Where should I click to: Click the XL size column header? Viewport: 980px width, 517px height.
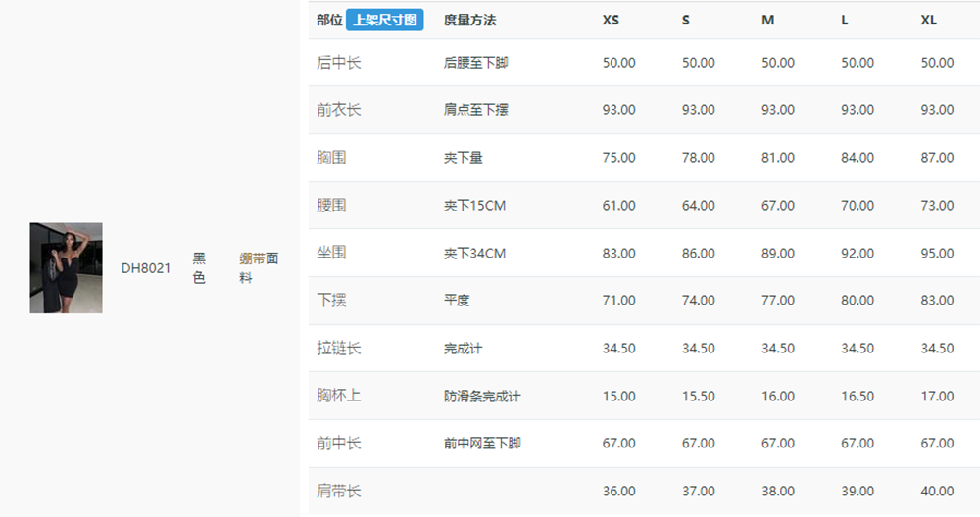(x=929, y=20)
